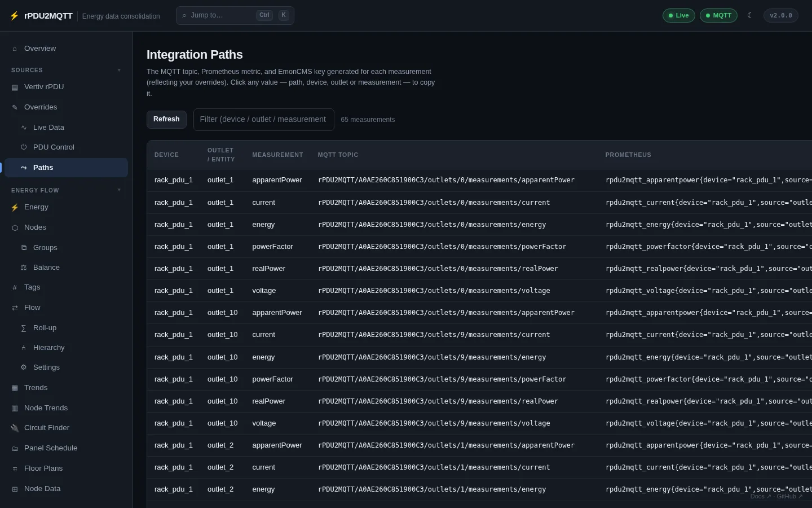Click the MQTT TOPIC column header
The height and width of the screenshot is (508, 812).
[338, 155]
